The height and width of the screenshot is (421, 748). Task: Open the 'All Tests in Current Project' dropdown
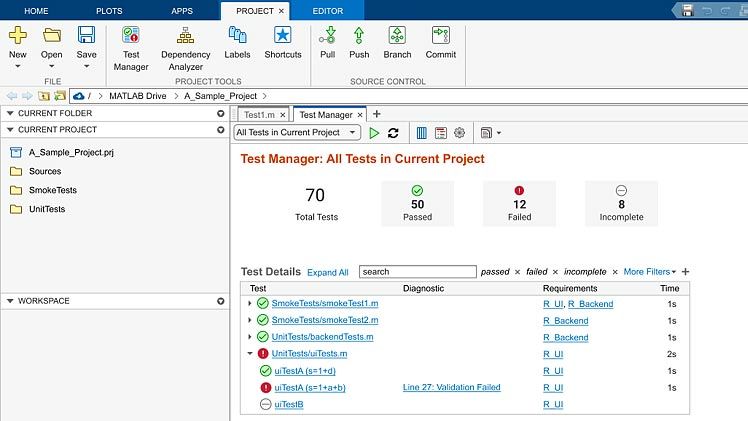[x=297, y=132]
